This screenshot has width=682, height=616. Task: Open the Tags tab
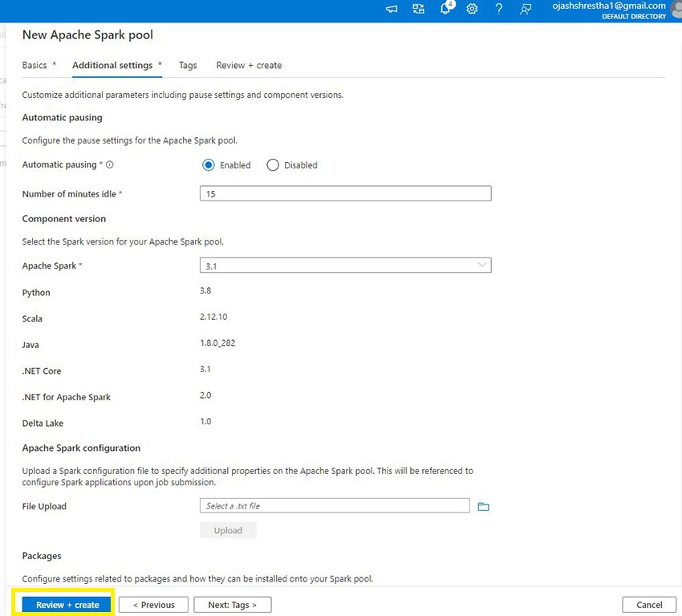tap(187, 65)
